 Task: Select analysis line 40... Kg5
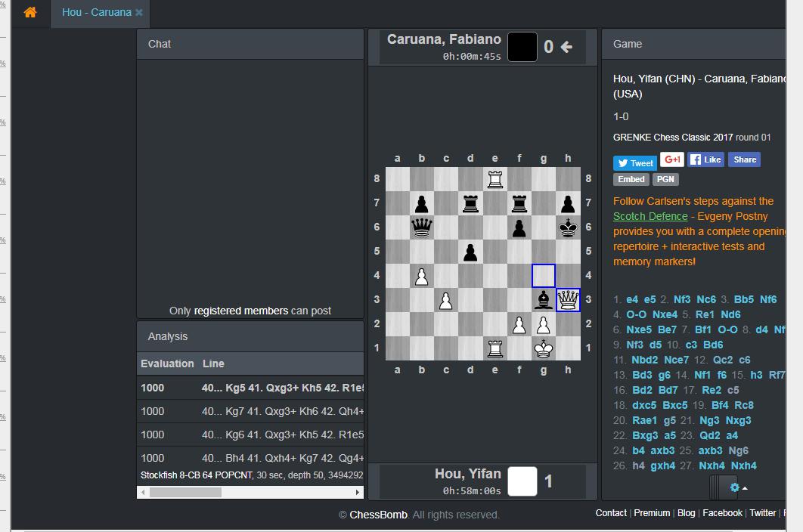[250, 388]
